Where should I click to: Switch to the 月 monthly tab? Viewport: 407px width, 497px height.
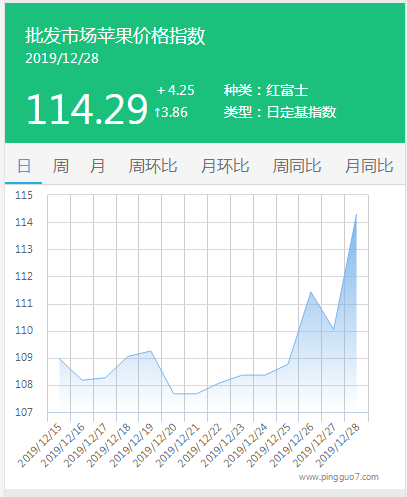click(97, 166)
